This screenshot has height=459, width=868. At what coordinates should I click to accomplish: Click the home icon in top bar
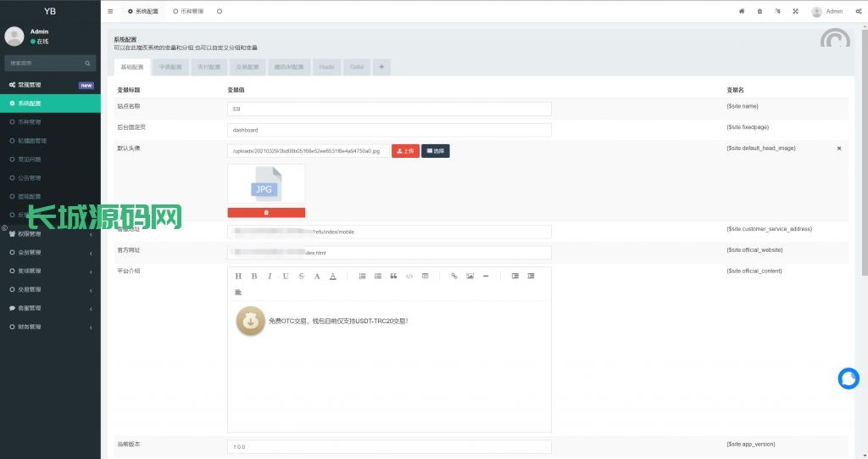(742, 12)
